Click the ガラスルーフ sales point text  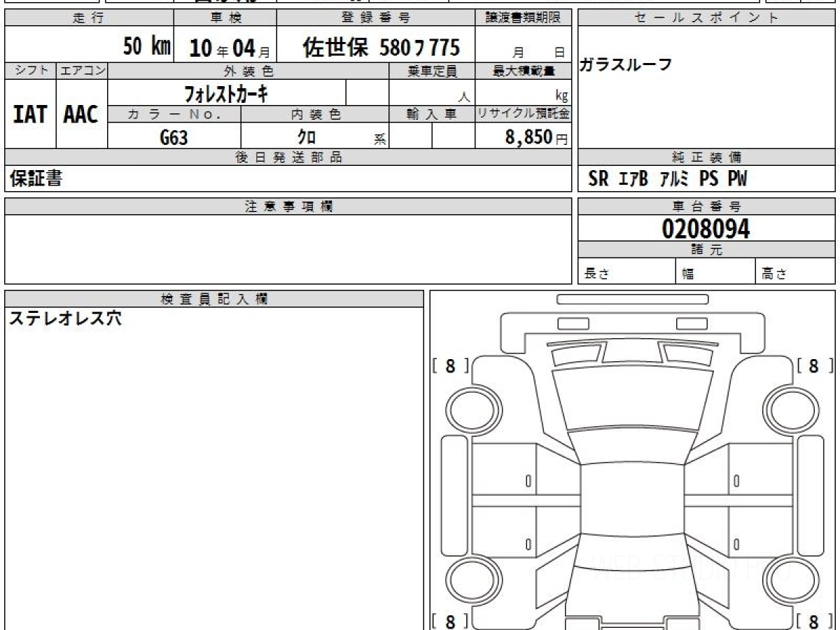coord(626,65)
